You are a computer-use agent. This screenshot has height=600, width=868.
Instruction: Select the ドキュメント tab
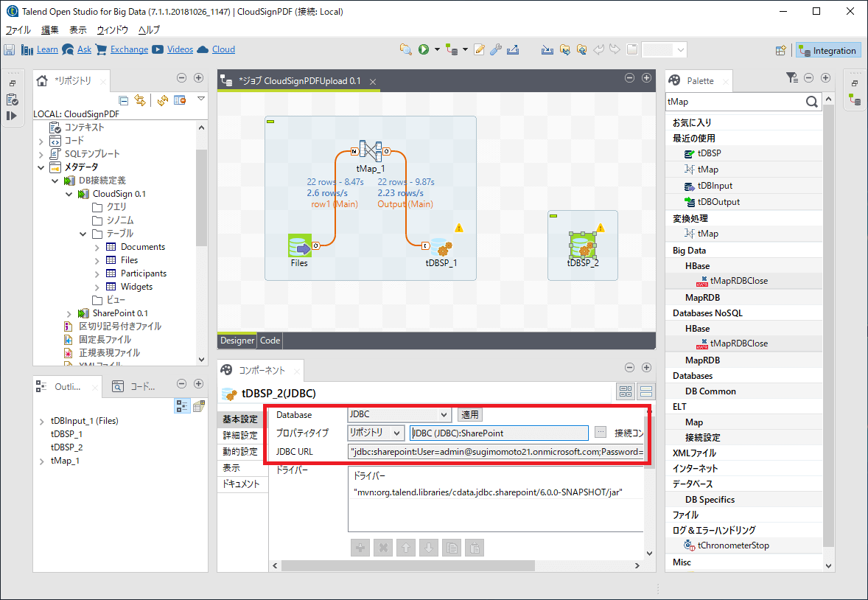click(x=240, y=484)
